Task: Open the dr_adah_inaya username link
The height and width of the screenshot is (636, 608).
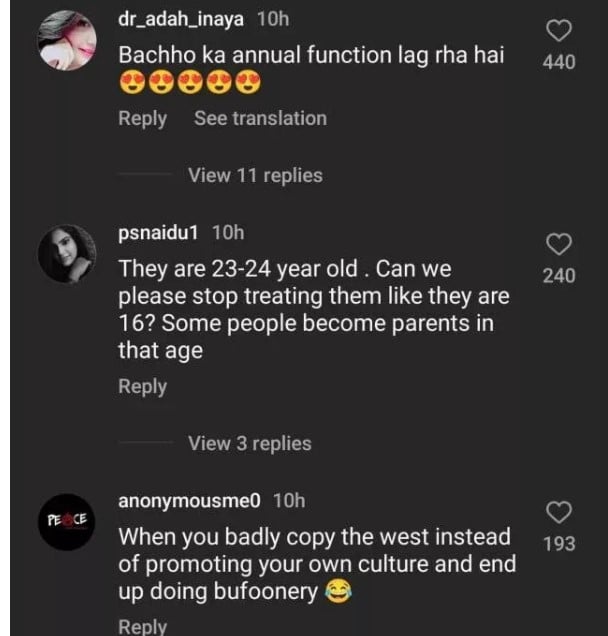Action: [182, 19]
